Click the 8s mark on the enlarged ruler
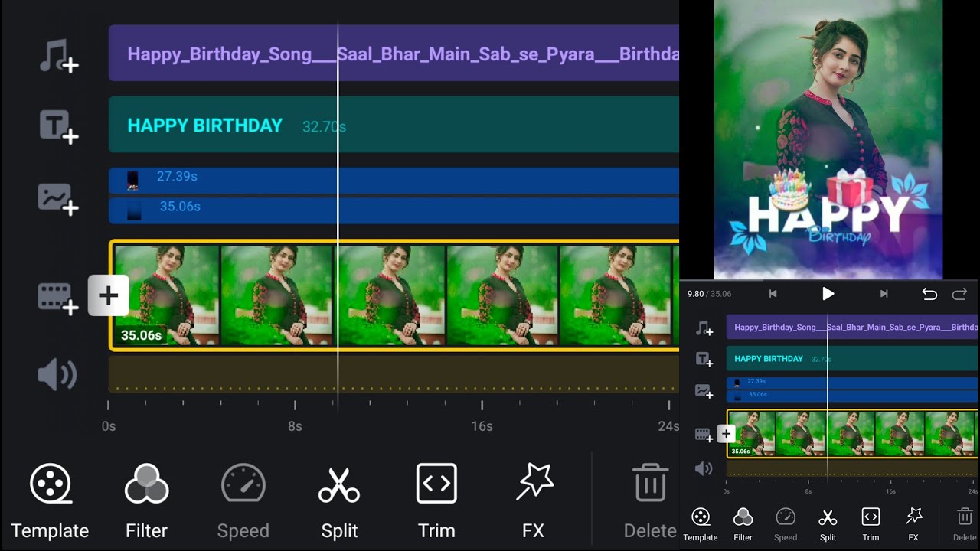 tap(295, 426)
